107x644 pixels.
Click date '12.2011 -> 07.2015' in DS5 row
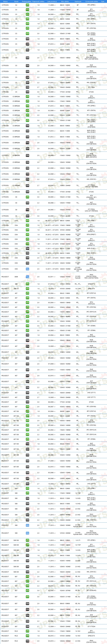coord(52,269)
